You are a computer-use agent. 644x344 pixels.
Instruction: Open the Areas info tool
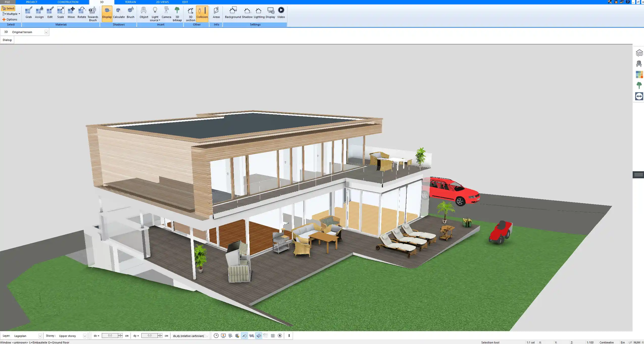pos(216,13)
